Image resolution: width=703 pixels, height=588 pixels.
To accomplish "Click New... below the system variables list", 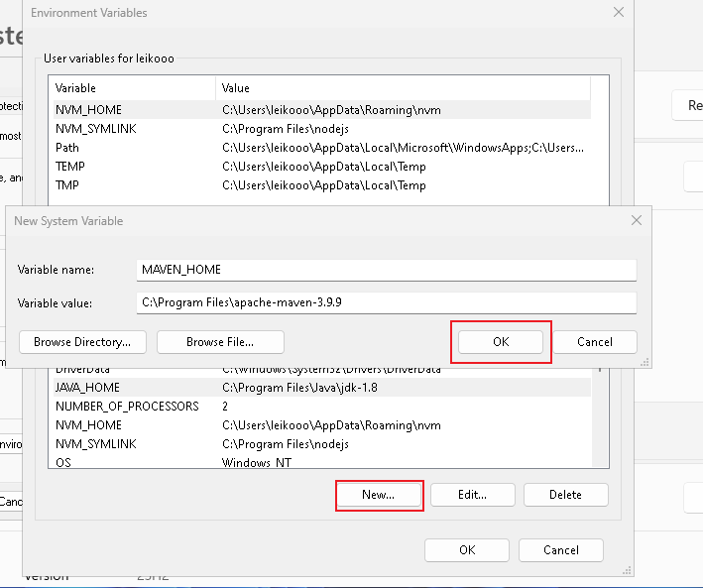I will (379, 495).
